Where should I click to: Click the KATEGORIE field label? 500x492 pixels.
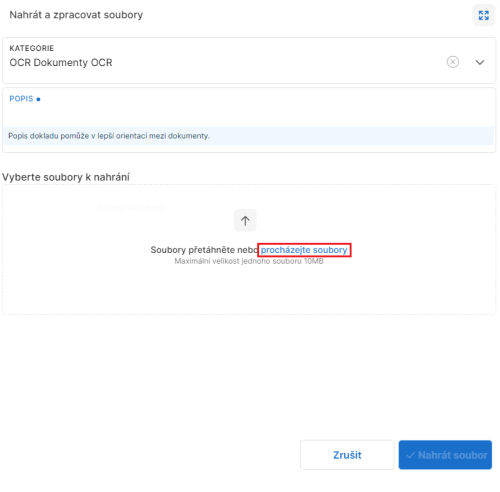(32, 48)
